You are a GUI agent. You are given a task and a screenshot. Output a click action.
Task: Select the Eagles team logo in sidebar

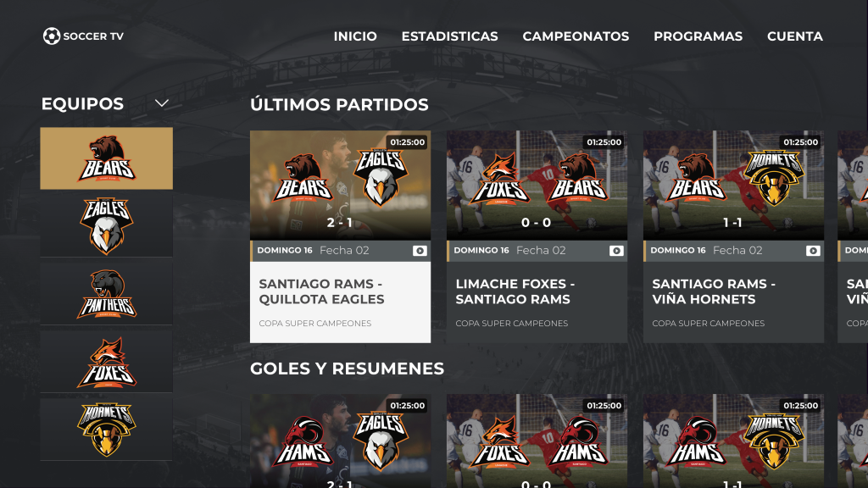(x=106, y=226)
